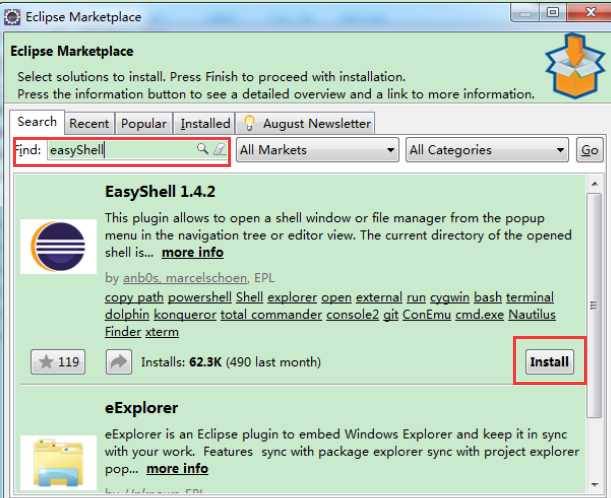The width and height of the screenshot is (611, 498).
Task: Click the ConEmu tag link
Action: (x=427, y=314)
